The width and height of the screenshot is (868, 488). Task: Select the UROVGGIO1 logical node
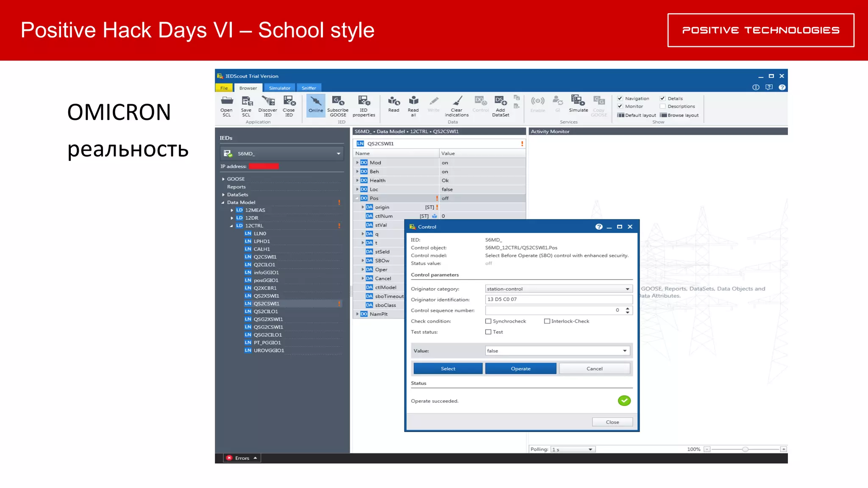point(269,350)
